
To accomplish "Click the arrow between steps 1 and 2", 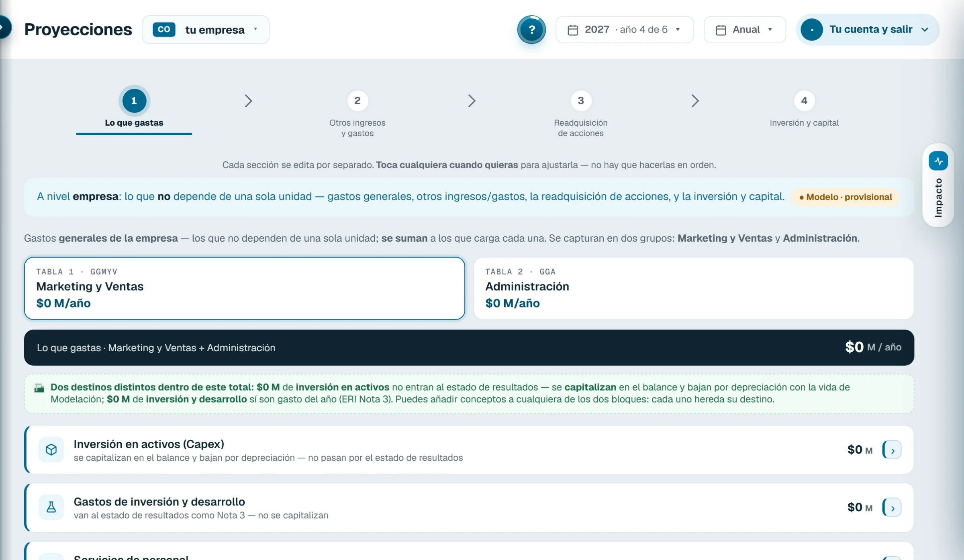I will tap(249, 101).
